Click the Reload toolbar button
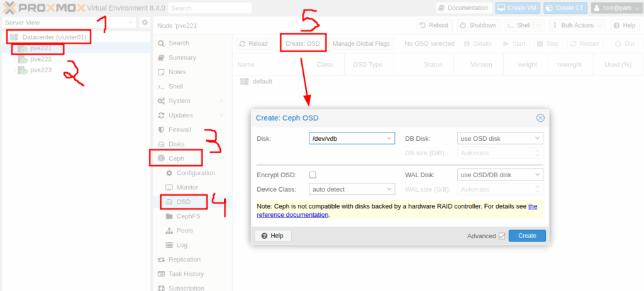 tap(254, 44)
